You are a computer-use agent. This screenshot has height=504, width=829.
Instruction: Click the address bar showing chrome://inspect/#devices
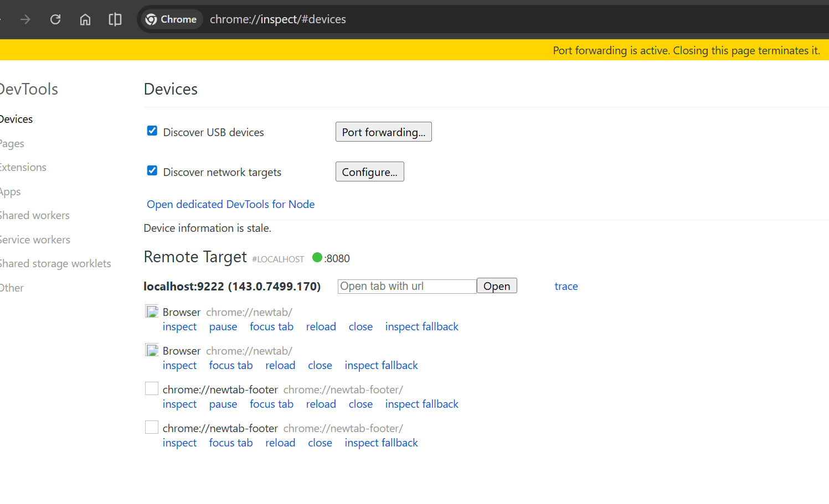(x=388, y=19)
